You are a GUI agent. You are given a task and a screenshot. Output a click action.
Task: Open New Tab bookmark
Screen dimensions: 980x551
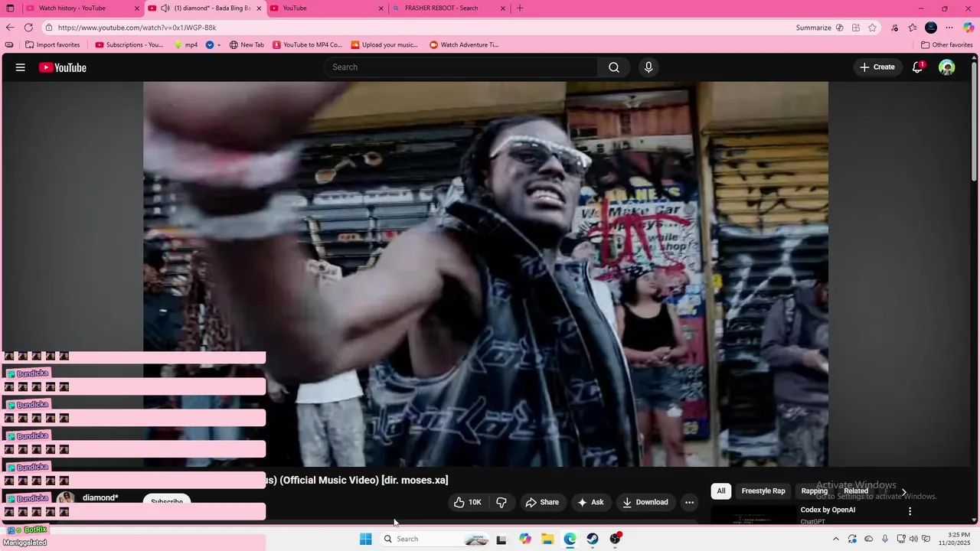(247, 44)
